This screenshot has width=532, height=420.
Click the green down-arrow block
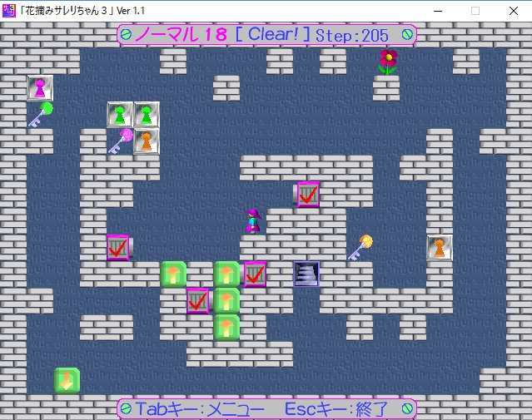(67, 380)
